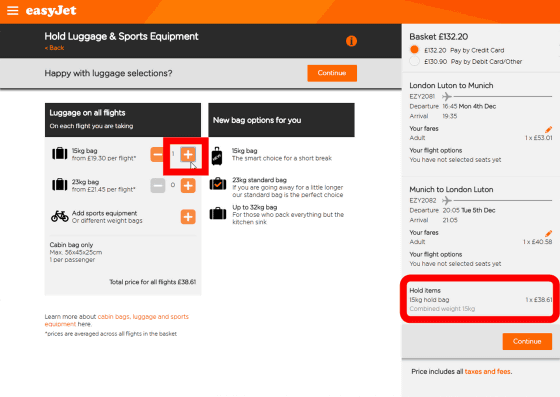
Task: Add sports equipment with the plus button
Action: [188, 217]
